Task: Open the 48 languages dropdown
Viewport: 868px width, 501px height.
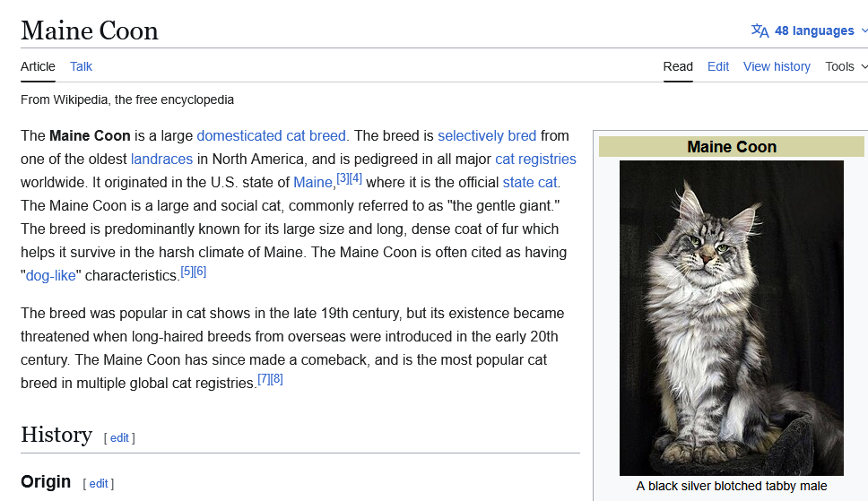Action: (x=810, y=30)
